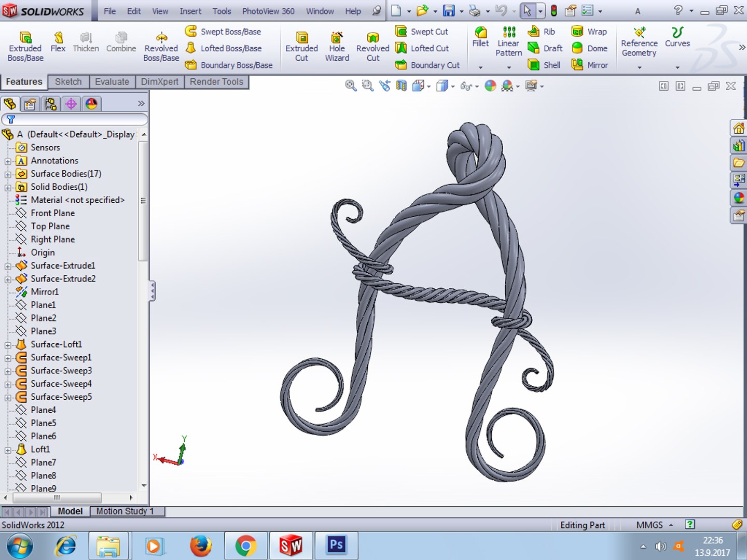Screen dimensions: 747x560
Task: Choose the Rib feature tool
Action: click(541, 32)
